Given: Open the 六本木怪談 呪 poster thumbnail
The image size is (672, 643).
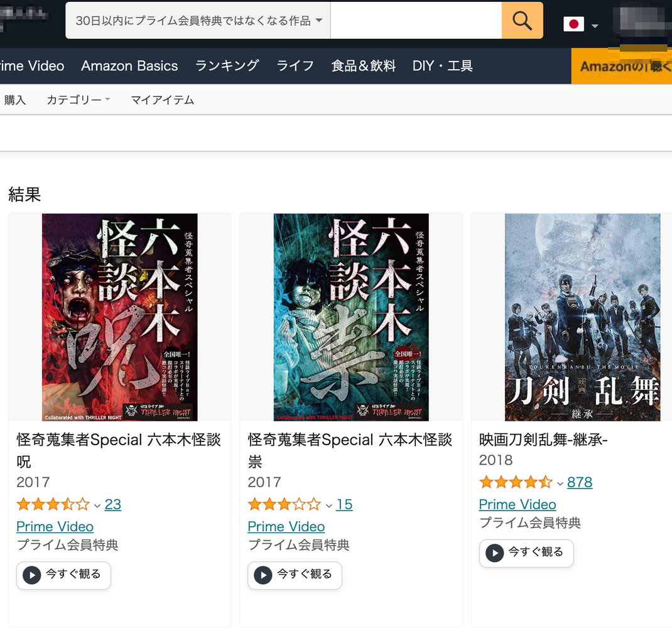Looking at the screenshot, I should pos(119,317).
